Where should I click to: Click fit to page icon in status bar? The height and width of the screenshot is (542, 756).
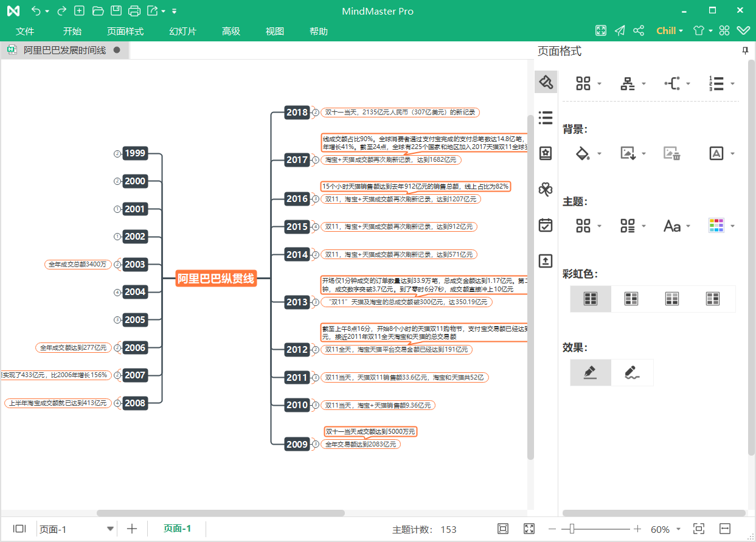(503, 529)
